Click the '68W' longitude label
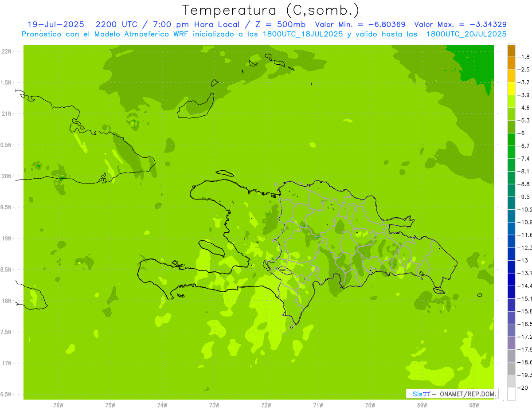The height and width of the screenshot is (411, 532). 474,405
